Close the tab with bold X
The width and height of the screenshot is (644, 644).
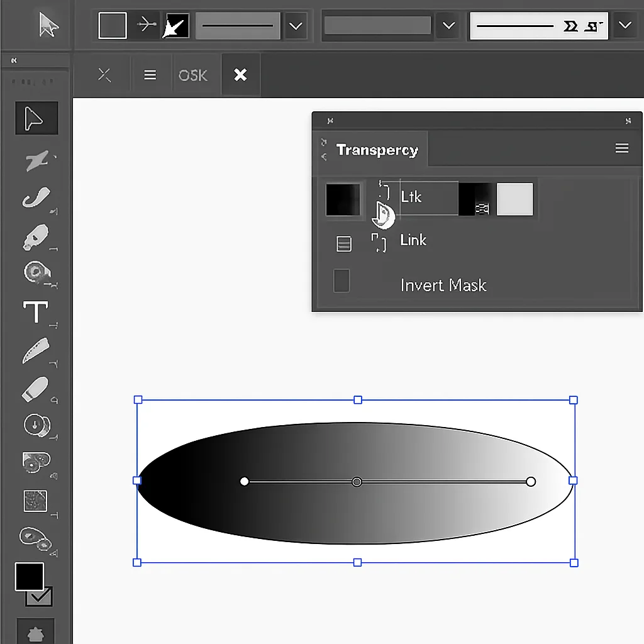click(x=240, y=75)
